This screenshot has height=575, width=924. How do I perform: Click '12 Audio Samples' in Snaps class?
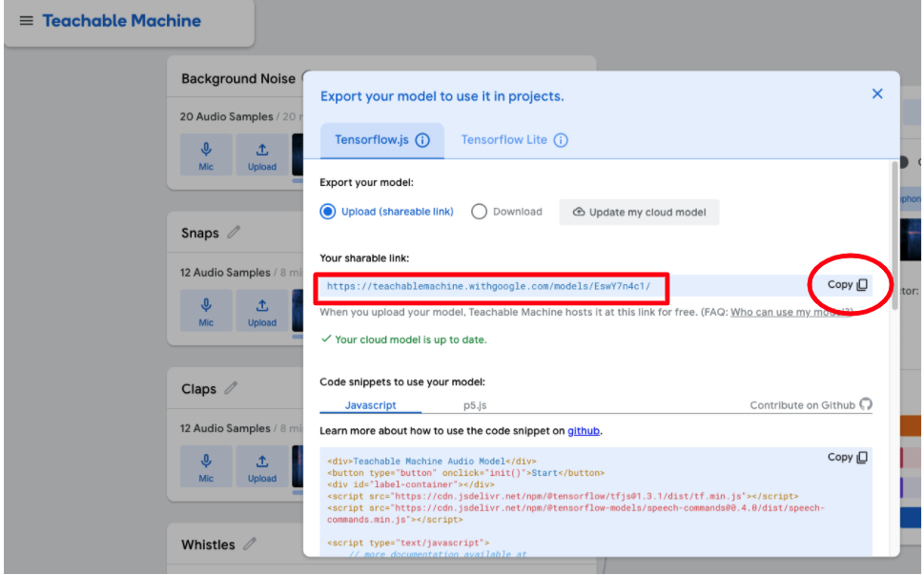coord(225,273)
